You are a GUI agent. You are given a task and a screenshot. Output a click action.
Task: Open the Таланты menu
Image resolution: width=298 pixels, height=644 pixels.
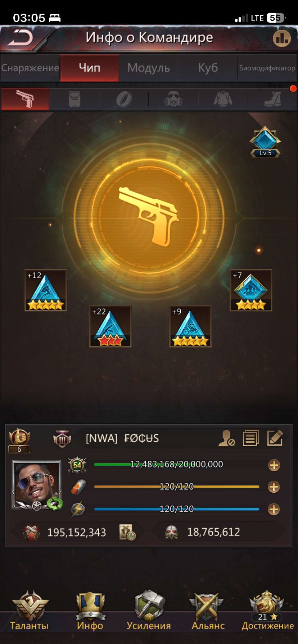29,611
